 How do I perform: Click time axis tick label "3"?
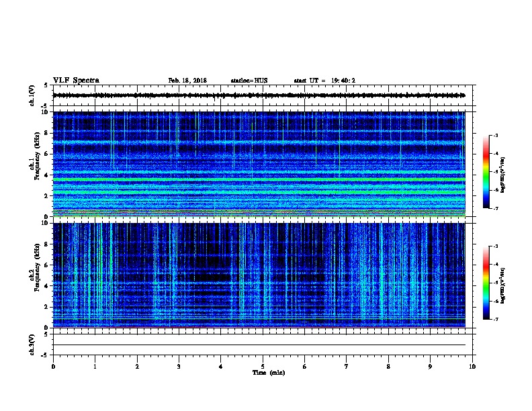click(179, 367)
